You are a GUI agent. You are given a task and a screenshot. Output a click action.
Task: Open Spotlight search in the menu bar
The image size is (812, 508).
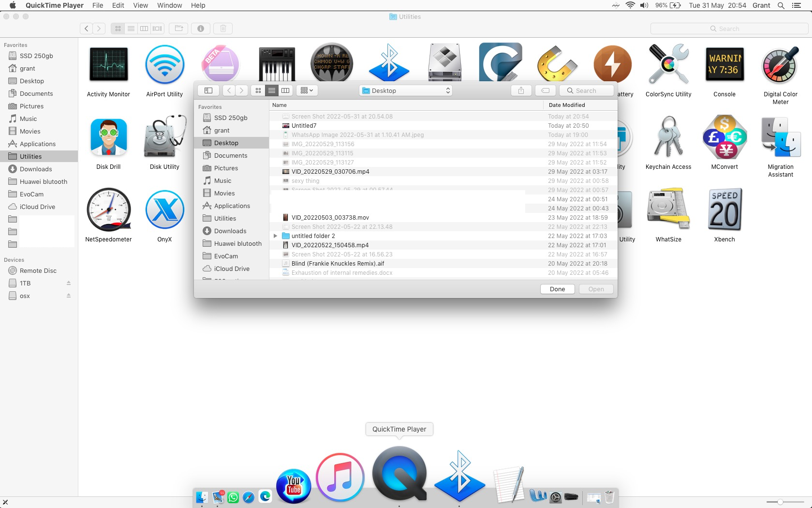pyautogui.click(x=781, y=5)
